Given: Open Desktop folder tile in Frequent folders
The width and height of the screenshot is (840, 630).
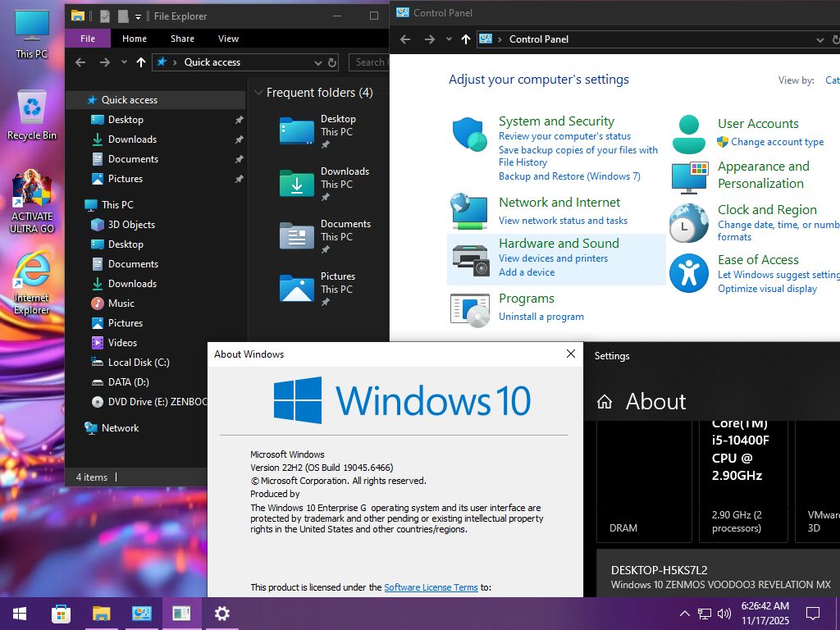Looking at the screenshot, I should (x=325, y=131).
